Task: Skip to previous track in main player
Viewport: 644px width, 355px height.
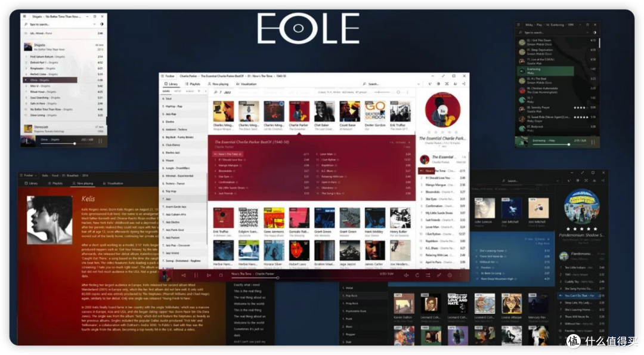Action: (183, 275)
